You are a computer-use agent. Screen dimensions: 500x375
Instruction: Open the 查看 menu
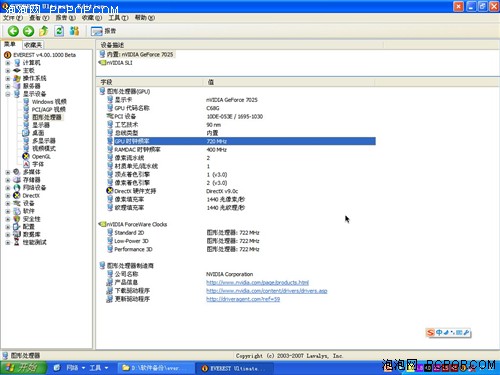click(x=39, y=18)
